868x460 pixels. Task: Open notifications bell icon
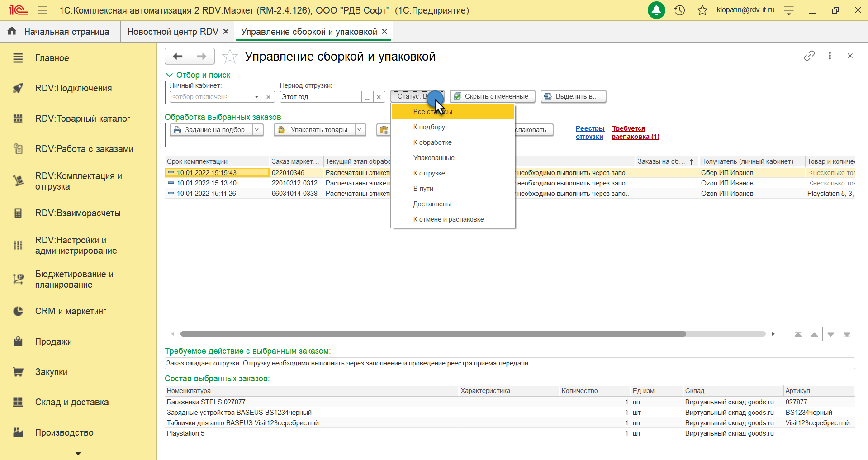tap(656, 10)
